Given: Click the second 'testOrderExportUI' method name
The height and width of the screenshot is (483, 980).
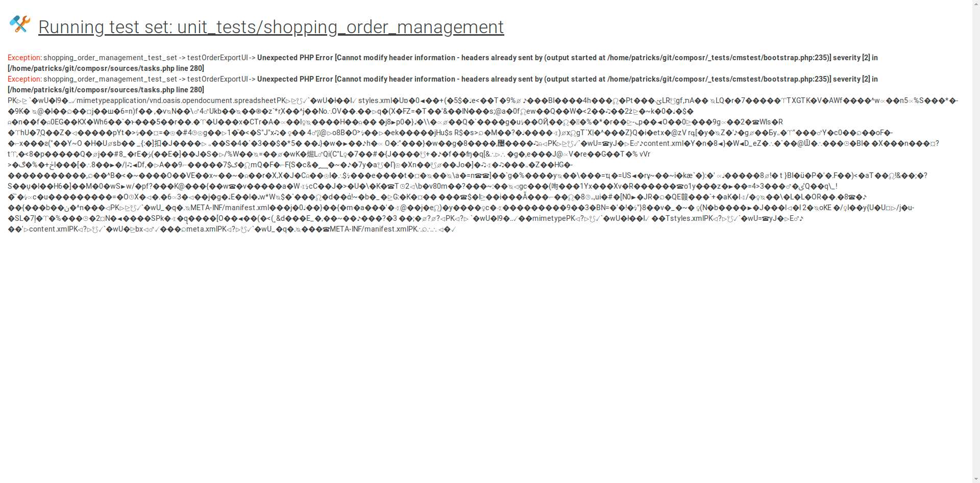Looking at the screenshot, I should click(x=217, y=79).
